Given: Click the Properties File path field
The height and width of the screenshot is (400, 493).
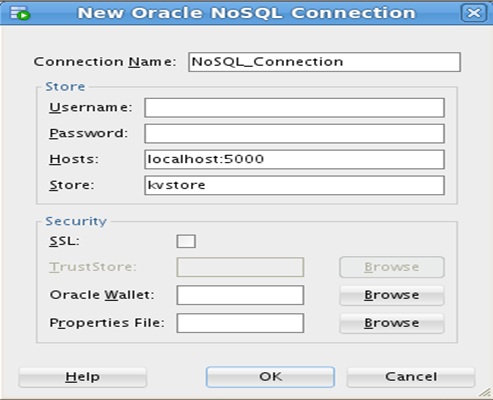Looking at the screenshot, I should [240, 323].
